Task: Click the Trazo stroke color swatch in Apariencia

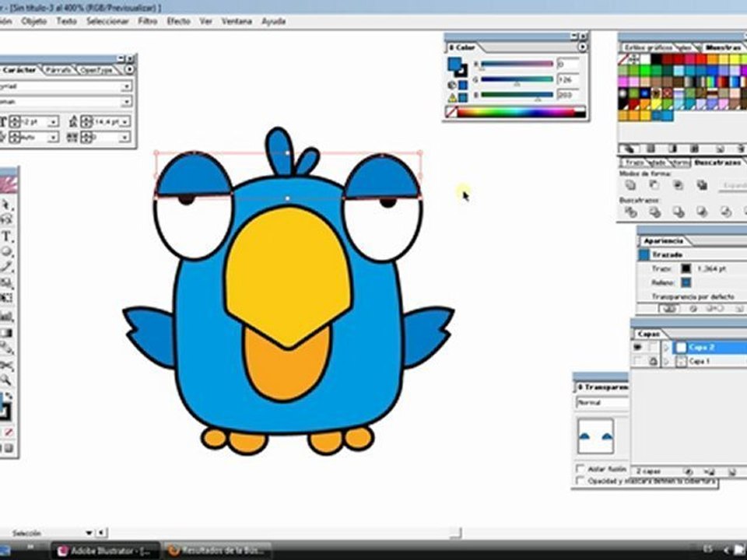Action: (686, 269)
